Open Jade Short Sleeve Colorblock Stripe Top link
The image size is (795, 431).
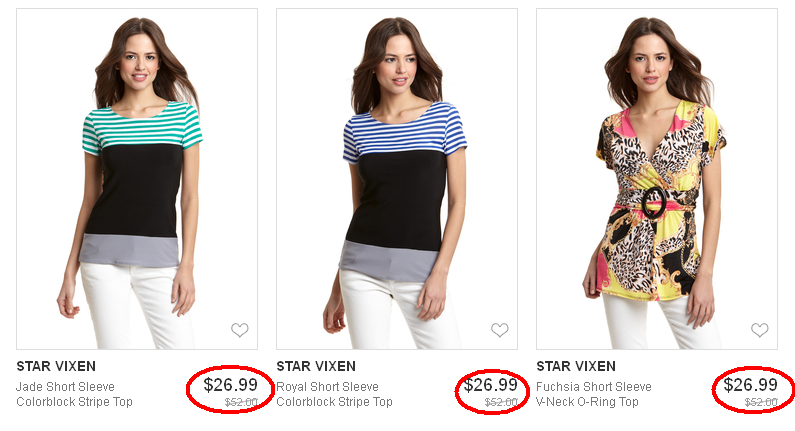[x=74, y=394]
